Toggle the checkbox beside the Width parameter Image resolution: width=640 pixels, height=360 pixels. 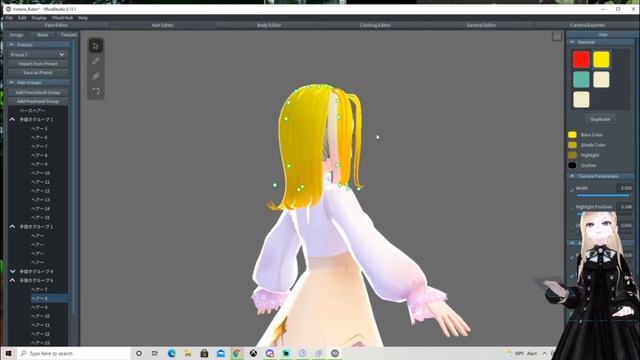(x=571, y=190)
